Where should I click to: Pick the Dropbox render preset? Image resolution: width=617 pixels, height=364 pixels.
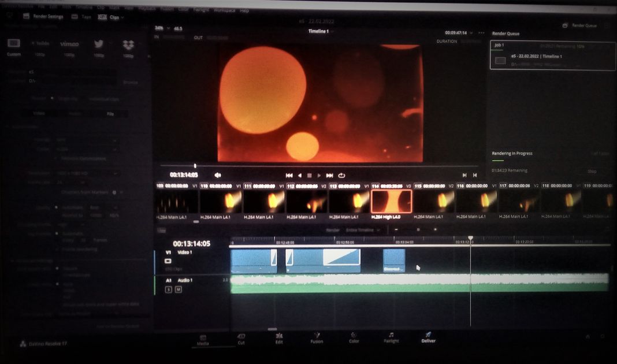[x=128, y=44]
